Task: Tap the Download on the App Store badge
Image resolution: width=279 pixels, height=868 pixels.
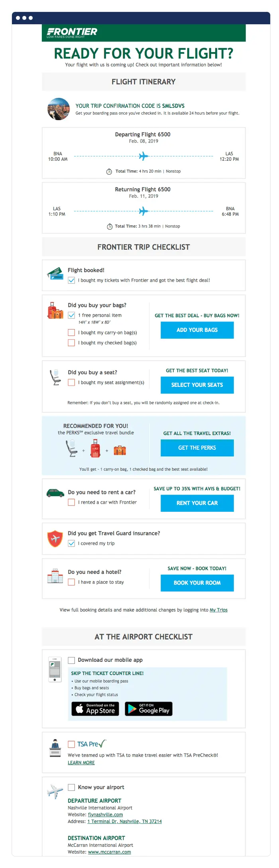Action: coord(95,709)
